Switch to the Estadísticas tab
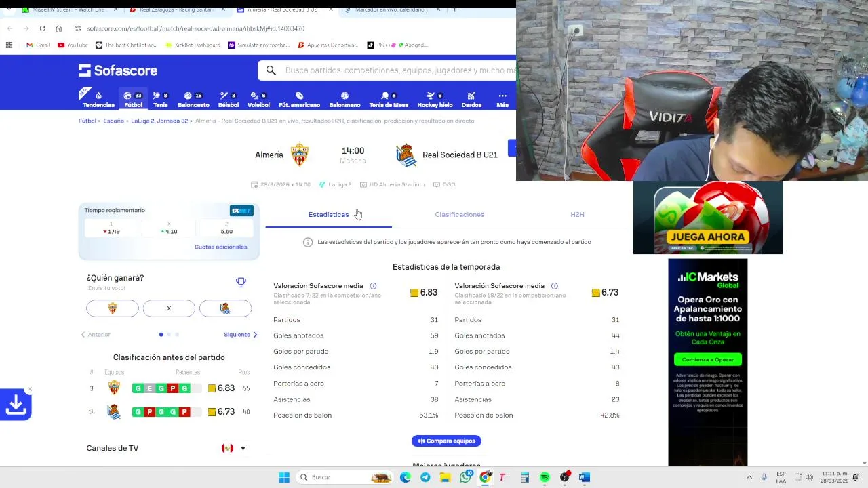 [x=328, y=214]
